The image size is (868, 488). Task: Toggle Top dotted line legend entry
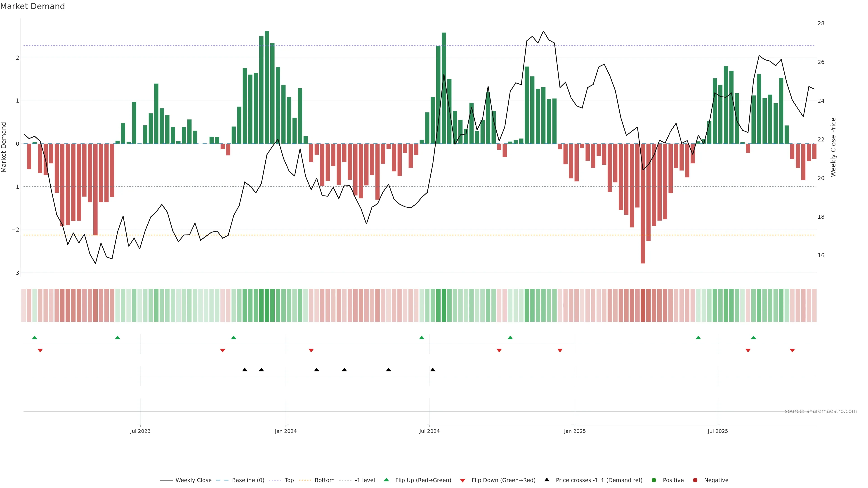point(289,480)
